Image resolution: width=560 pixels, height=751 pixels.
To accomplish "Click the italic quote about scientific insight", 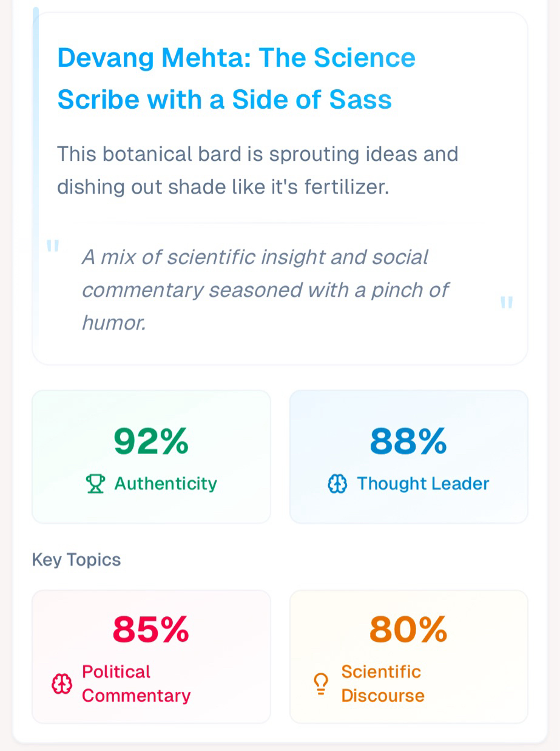I will tap(265, 290).
